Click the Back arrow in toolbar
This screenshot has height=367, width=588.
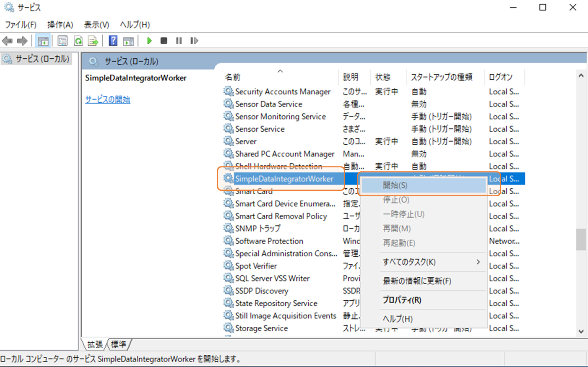8,41
